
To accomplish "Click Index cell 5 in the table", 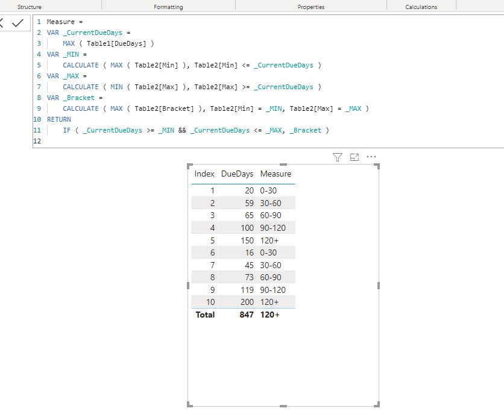I will (x=212, y=240).
